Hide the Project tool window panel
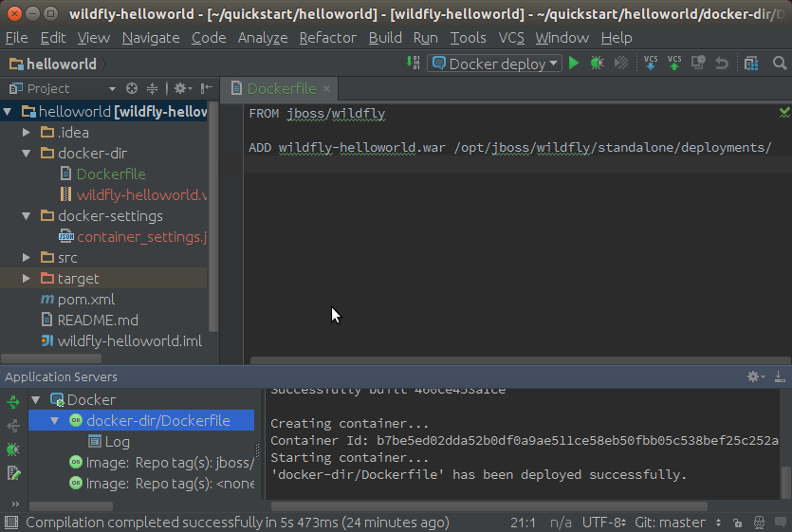 [206, 88]
